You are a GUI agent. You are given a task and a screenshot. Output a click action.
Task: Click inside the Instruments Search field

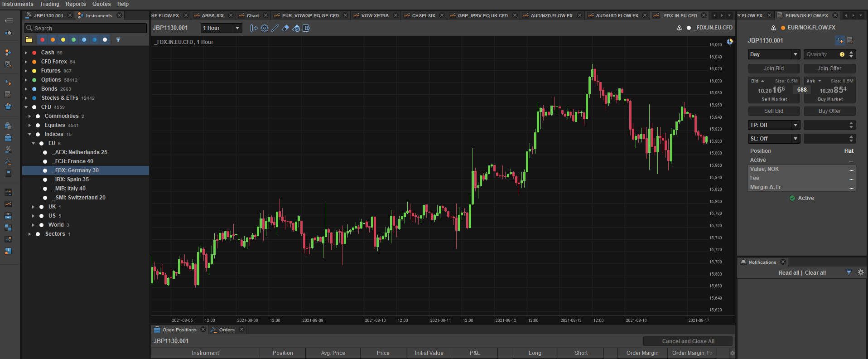(x=86, y=28)
